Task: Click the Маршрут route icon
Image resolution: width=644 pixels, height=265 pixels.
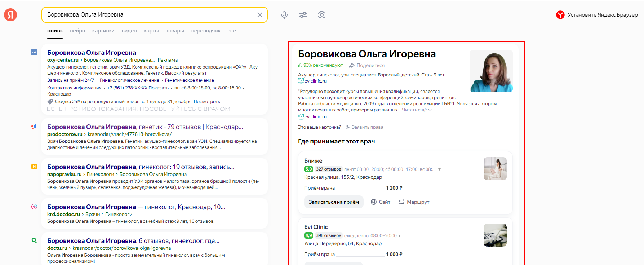Action: (402, 202)
